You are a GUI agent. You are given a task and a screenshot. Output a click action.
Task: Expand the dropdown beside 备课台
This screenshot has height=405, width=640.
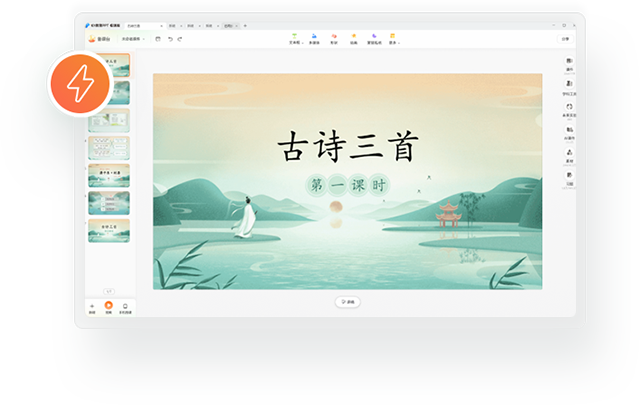tap(133, 39)
